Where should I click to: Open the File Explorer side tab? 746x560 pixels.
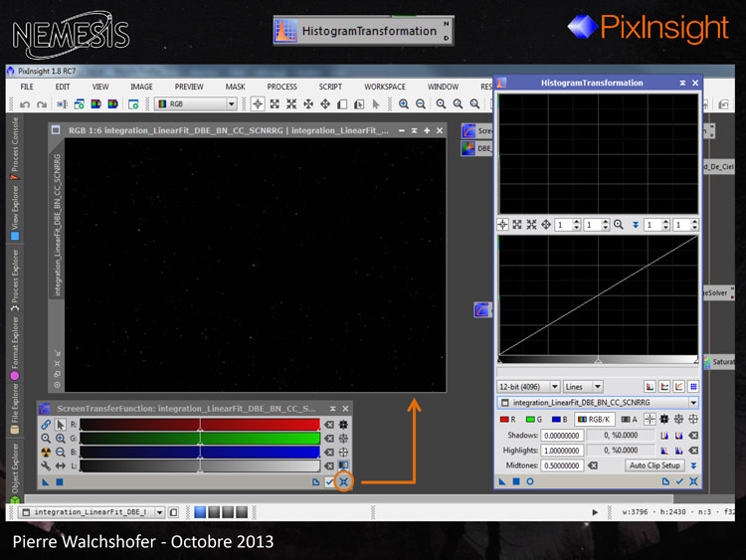click(15, 409)
